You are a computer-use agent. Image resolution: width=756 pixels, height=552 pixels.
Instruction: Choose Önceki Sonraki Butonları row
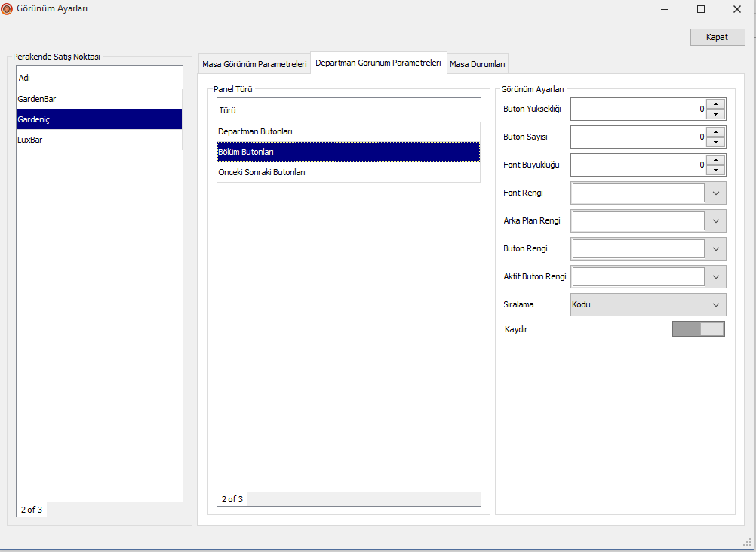[348, 172]
